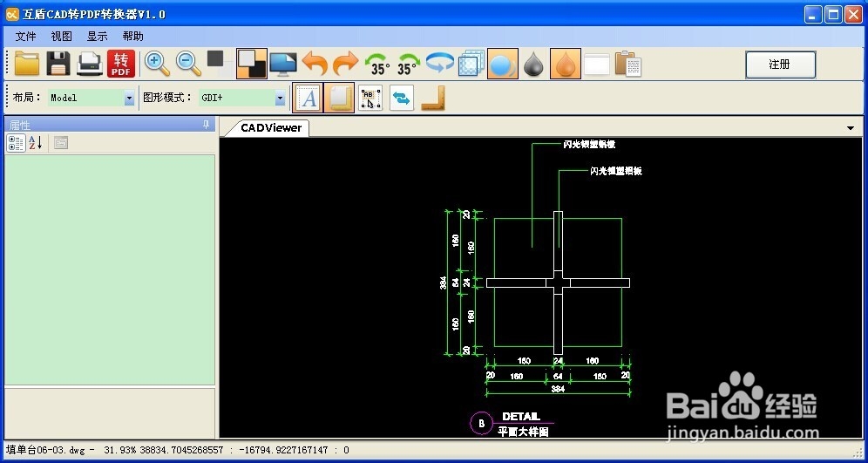Click the dark gray square toolbar icon
This screenshot has height=463, width=868.
(x=216, y=60)
